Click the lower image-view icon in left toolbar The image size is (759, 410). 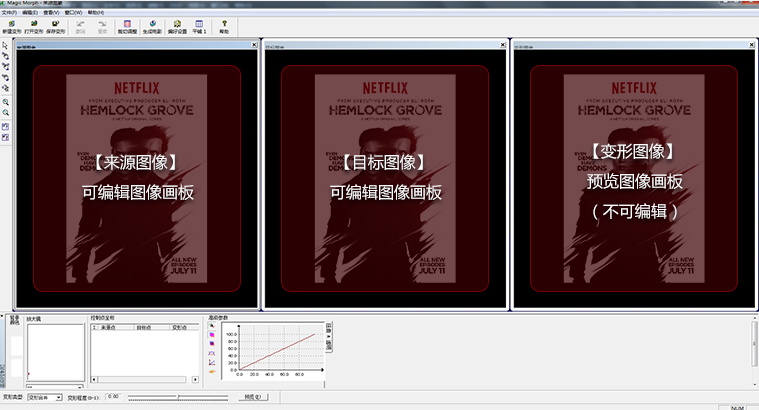pos(5,137)
